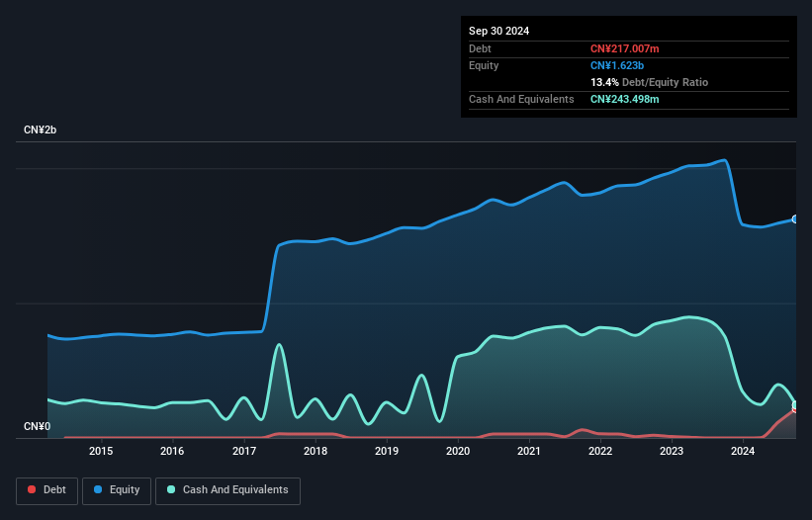Select the Equity endpoint marker on the blue line
Image resolution: width=812 pixels, height=520 pixels.
tap(795, 219)
